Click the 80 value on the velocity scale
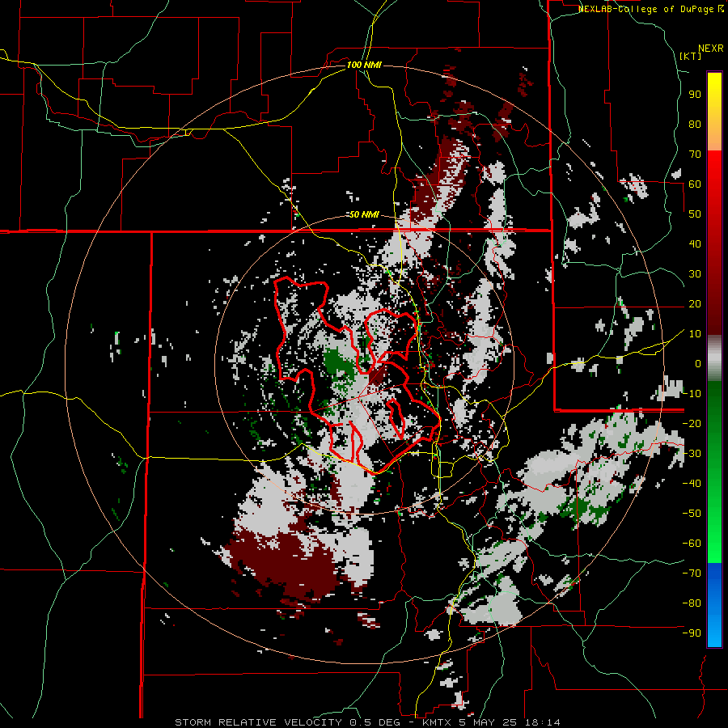This screenshot has height=728, width=728. pos(695,124)
